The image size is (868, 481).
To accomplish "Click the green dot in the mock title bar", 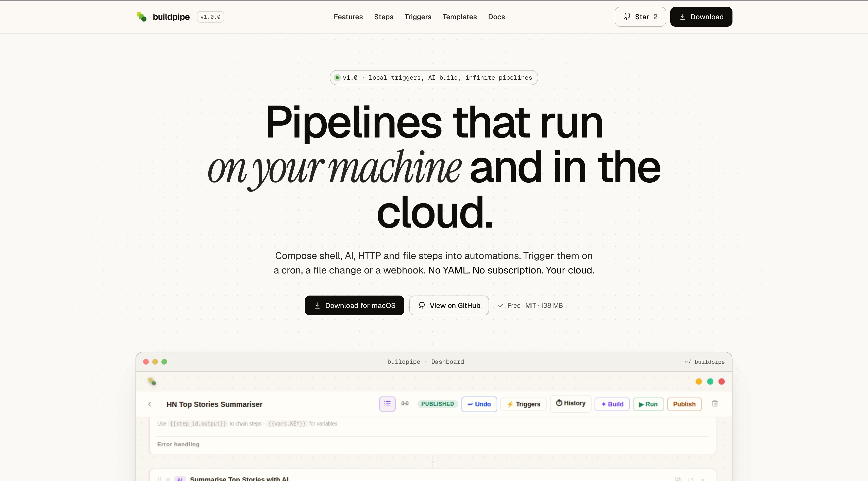I will click(164, 362).
